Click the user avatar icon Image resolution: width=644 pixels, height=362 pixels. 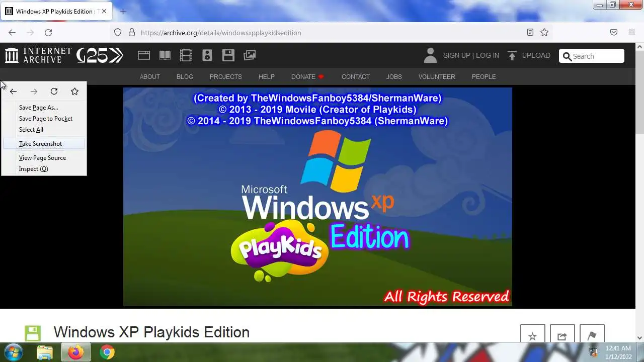point(430,55)
